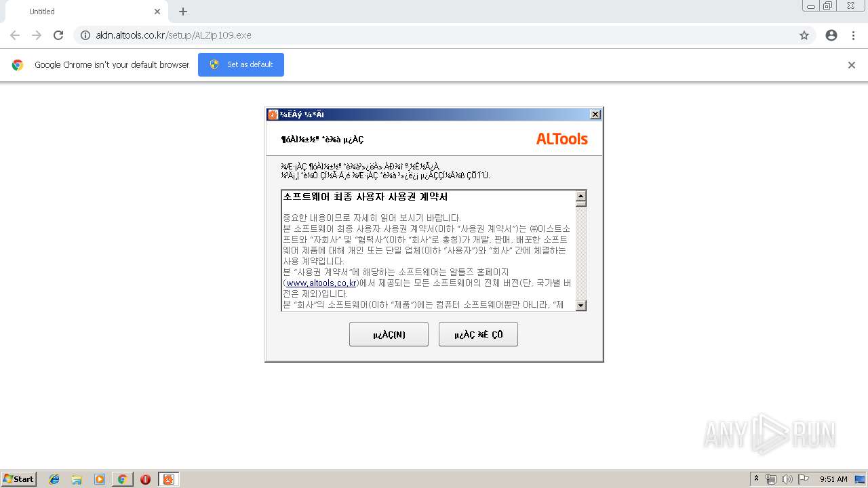
Task: Click the Chrome taskbar button
Action: [x=123, y=479]
